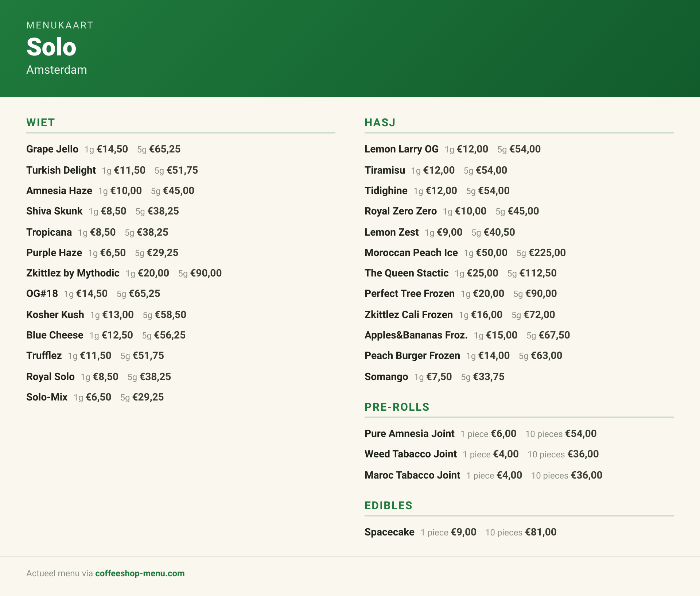Click Peach Burger Frozen €63,00 price
Image resolution: width=700 pixels, height=596 pixels.
pyautogui.click(x=547, y=356)
